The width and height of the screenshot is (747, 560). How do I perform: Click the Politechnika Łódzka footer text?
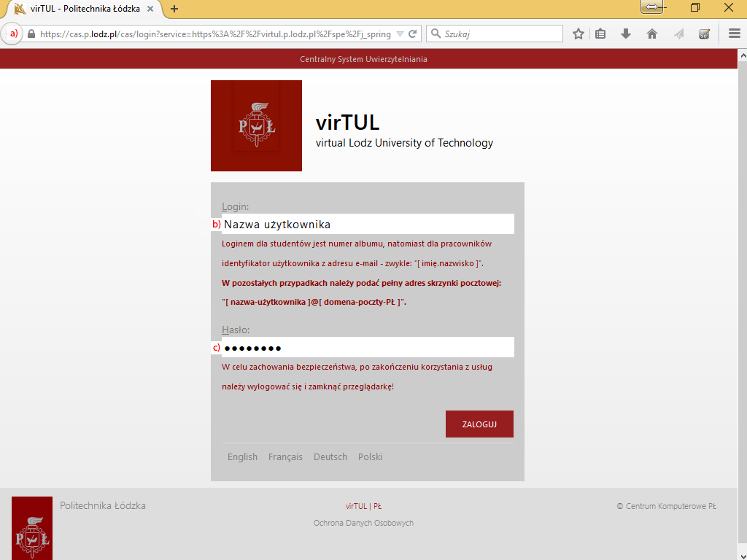[x=103, y=506]
